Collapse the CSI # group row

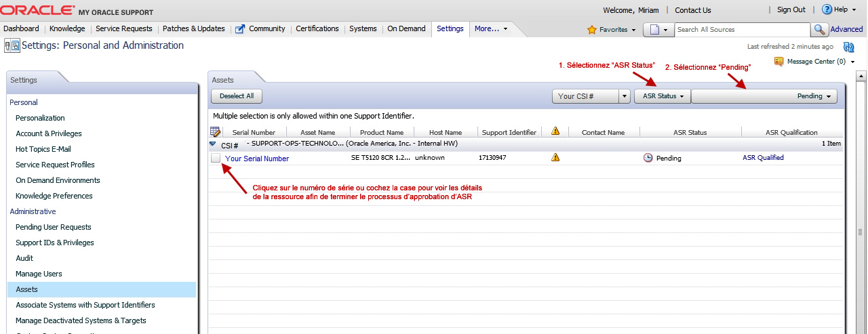213,144
